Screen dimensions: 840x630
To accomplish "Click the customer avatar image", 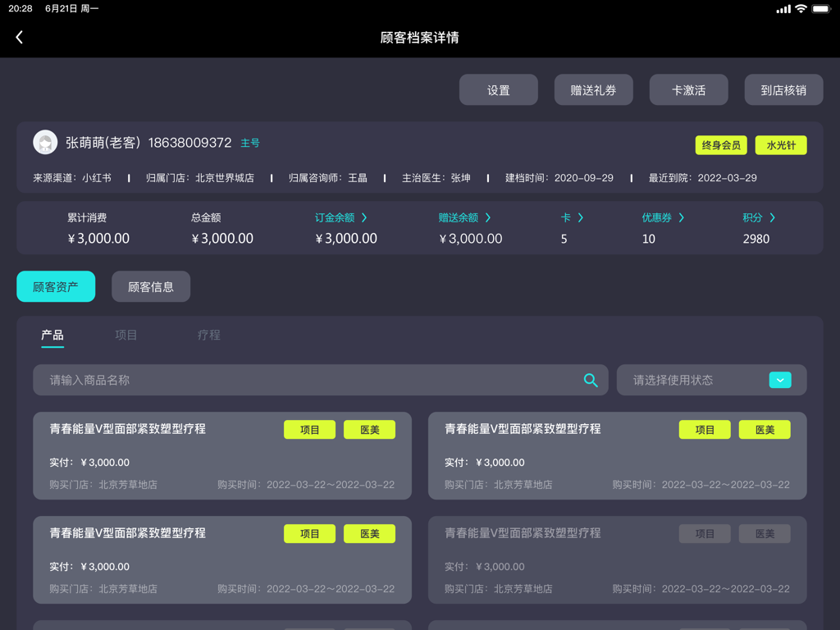I will (x=45, y=142).
